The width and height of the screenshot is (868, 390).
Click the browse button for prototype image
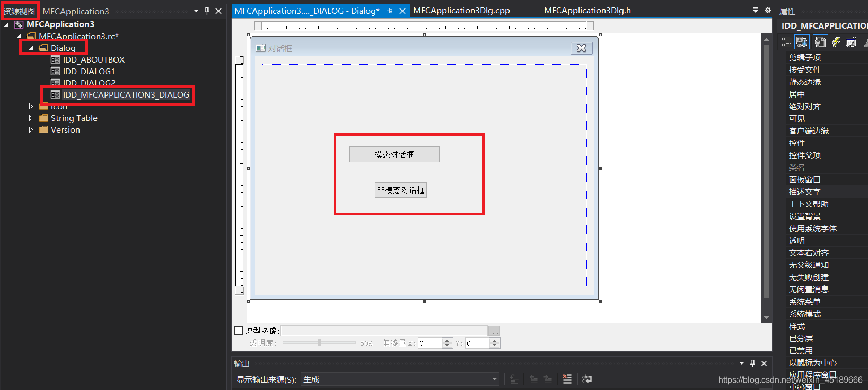pyautogui.click(x=494, y=331)
